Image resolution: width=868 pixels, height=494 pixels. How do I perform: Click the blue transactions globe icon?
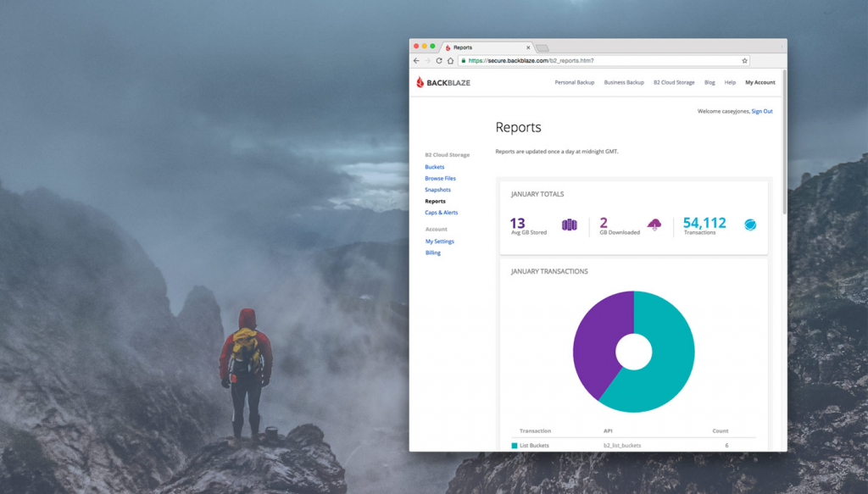(x=750, y=225)
